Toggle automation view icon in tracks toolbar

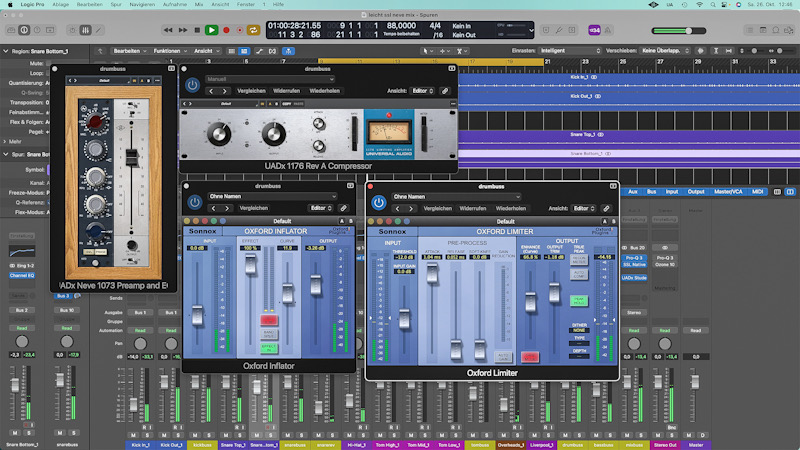point(259,51)
